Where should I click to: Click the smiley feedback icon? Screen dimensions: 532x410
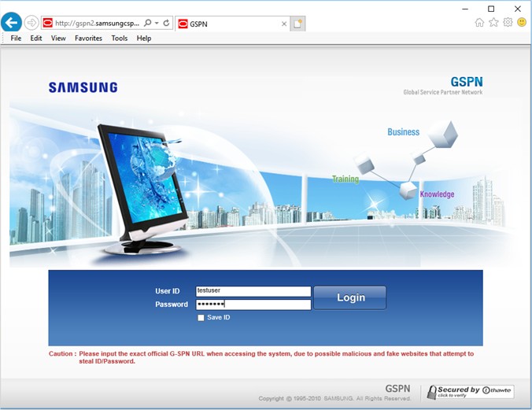coord(522,22)
